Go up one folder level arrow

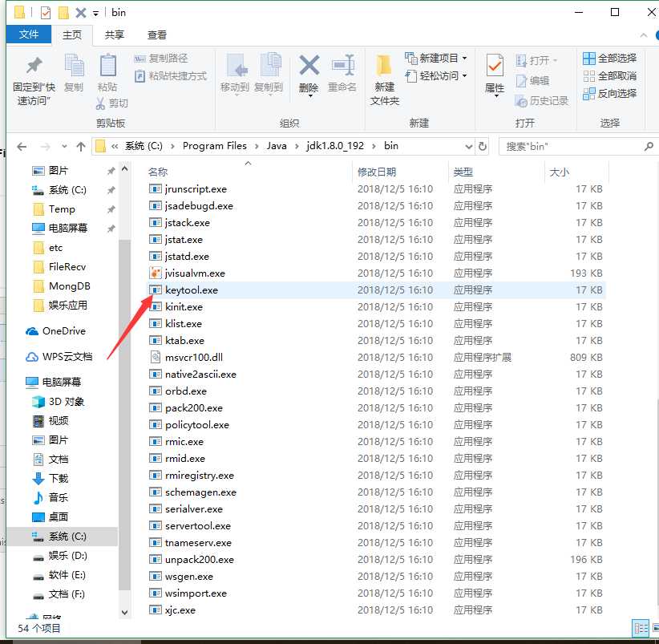81,146
